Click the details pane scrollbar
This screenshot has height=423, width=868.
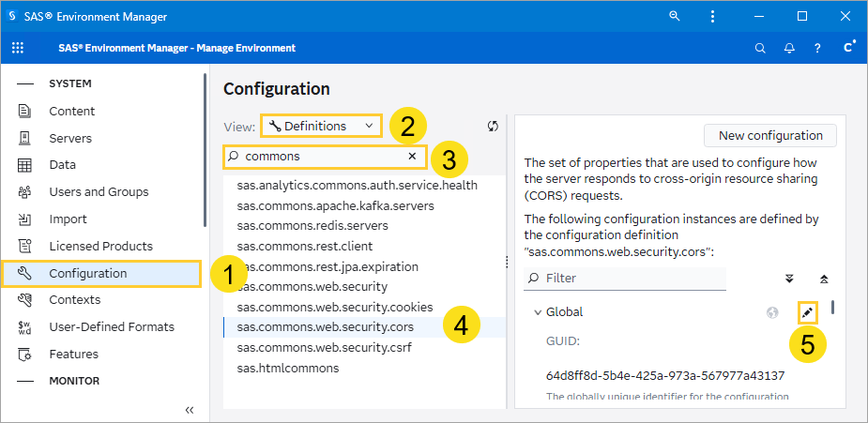point(833,307)
